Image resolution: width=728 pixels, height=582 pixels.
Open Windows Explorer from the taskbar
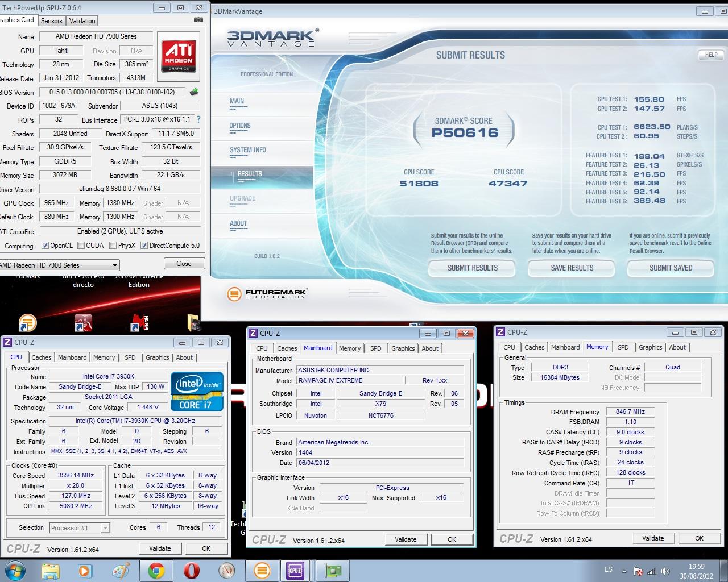pos(51,570)
